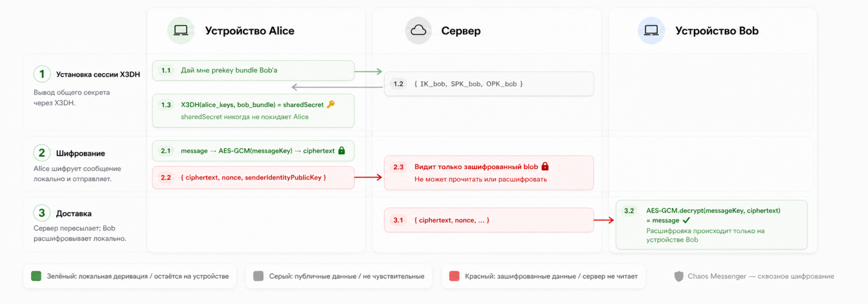Click the green lock icon after ciphertext
The image size is (868, 304).
(342, 151)
